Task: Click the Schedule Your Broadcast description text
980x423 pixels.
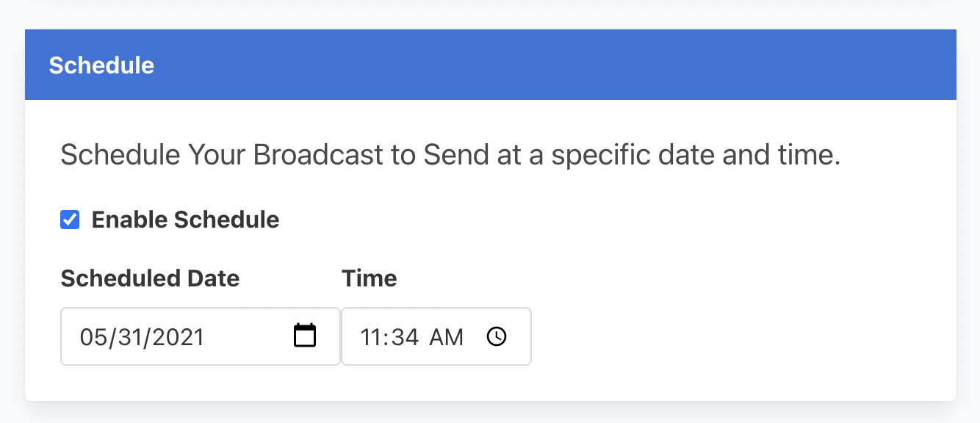Action: 450,155
